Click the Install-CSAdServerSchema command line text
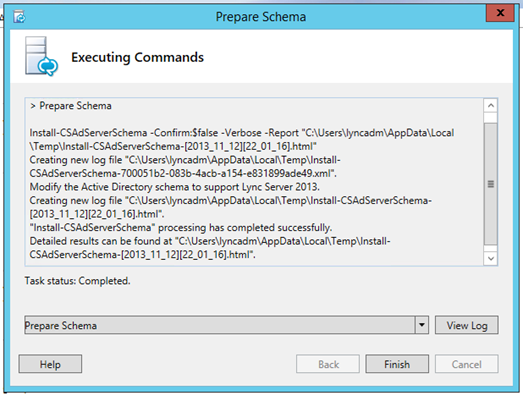Screen dimensions: 523x396 pos(242,139)
